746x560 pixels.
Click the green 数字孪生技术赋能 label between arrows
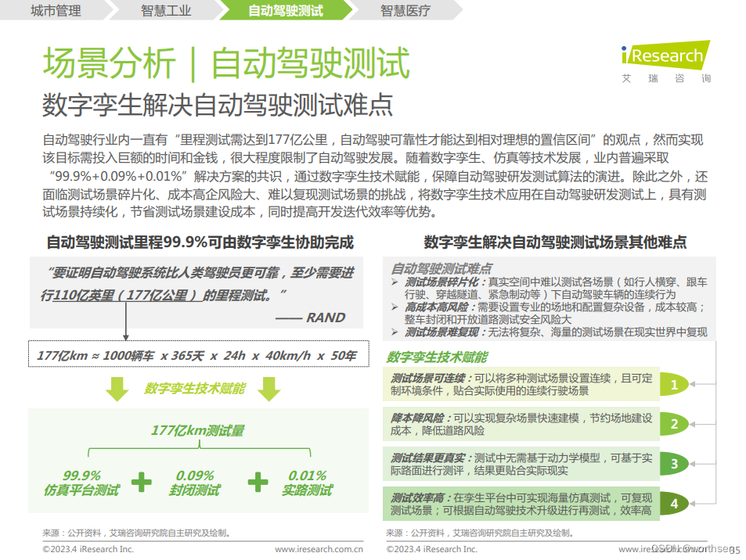pyautogui.click(x=195, y=389)
